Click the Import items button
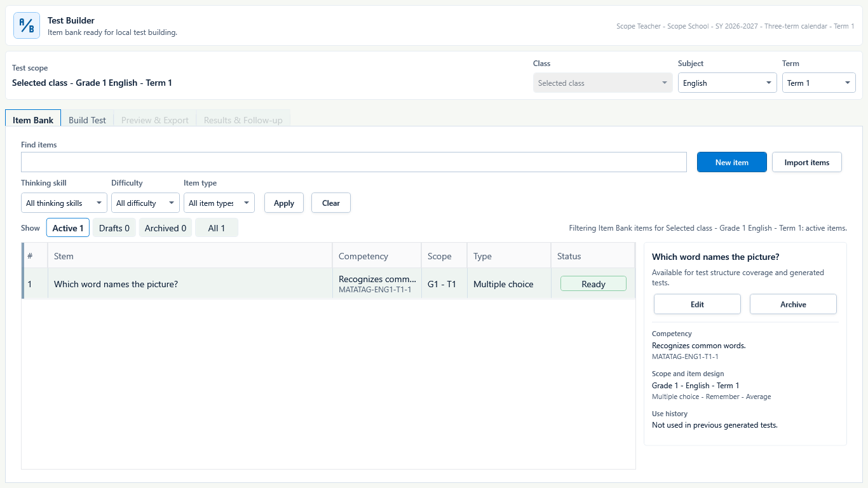The width and height of the screenshot is (868, 488). point(807,162)
